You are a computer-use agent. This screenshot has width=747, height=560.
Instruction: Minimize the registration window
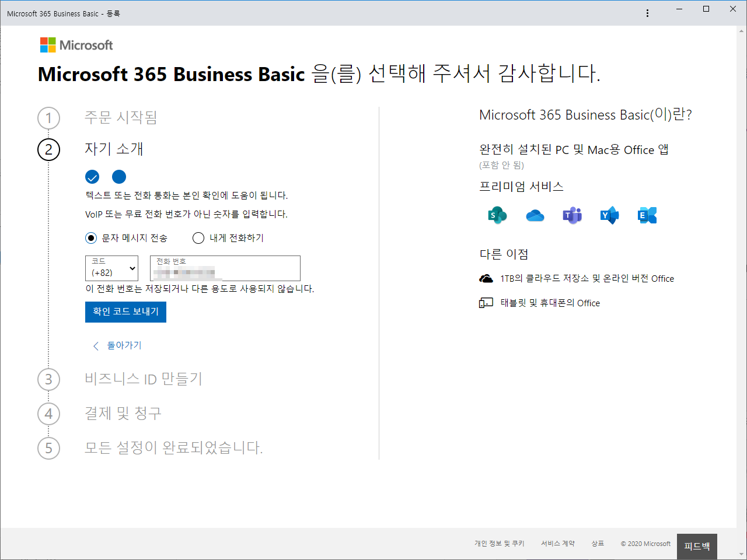[x=679, y=9]
